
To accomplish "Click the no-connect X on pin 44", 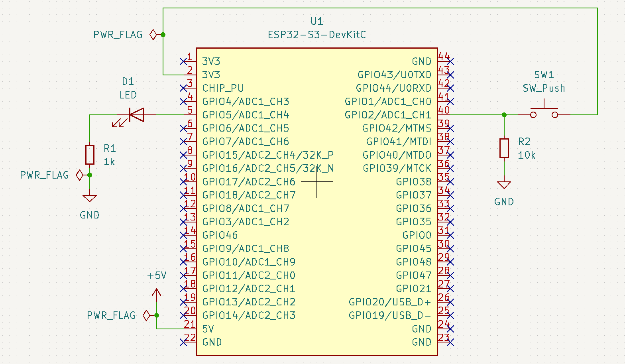I will (450, 61).
